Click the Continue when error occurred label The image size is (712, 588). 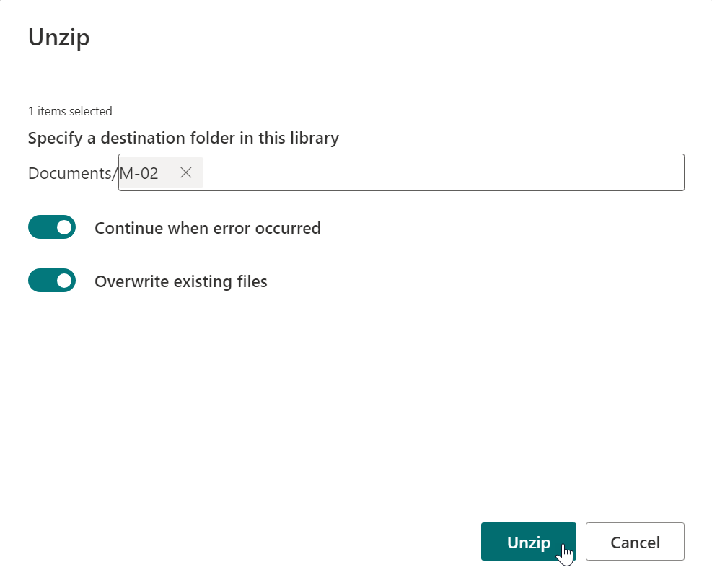[208, 228]
